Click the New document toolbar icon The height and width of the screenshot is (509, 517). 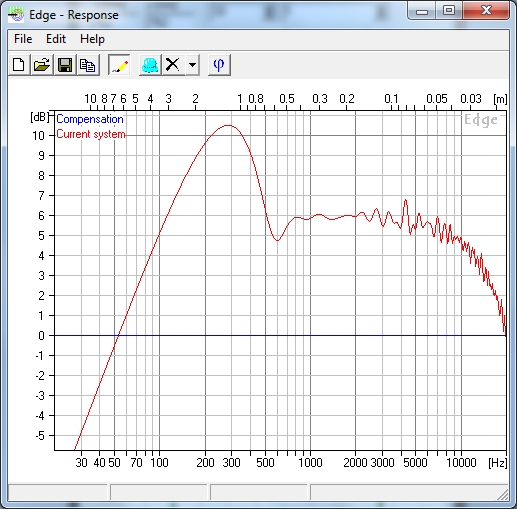click(19, 65)
